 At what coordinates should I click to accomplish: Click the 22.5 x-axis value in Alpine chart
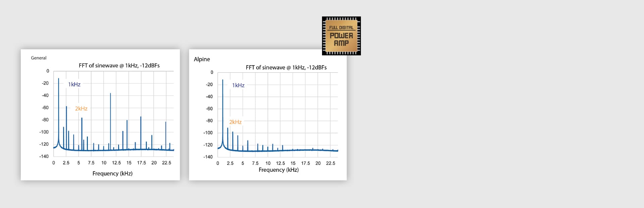330,163
